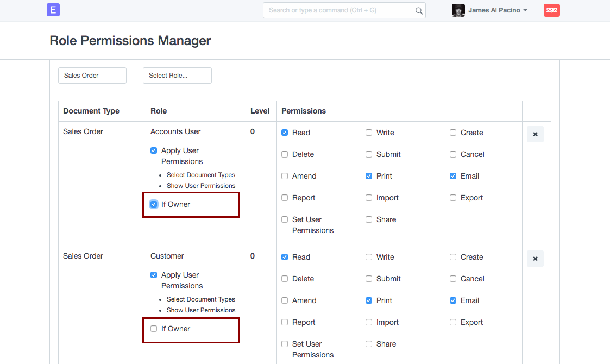
Task: Toggle Apply User Permissions for Customer
Action: point(154,275)
